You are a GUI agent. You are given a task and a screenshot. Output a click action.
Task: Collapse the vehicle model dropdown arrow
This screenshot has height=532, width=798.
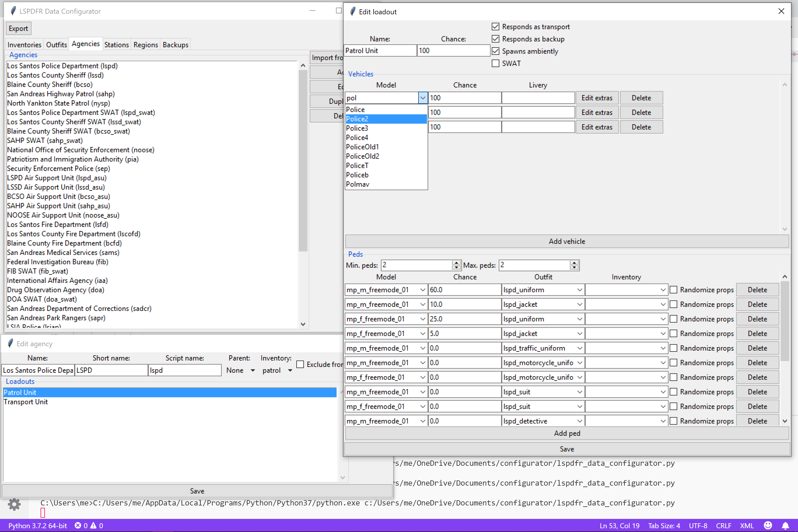423,98
